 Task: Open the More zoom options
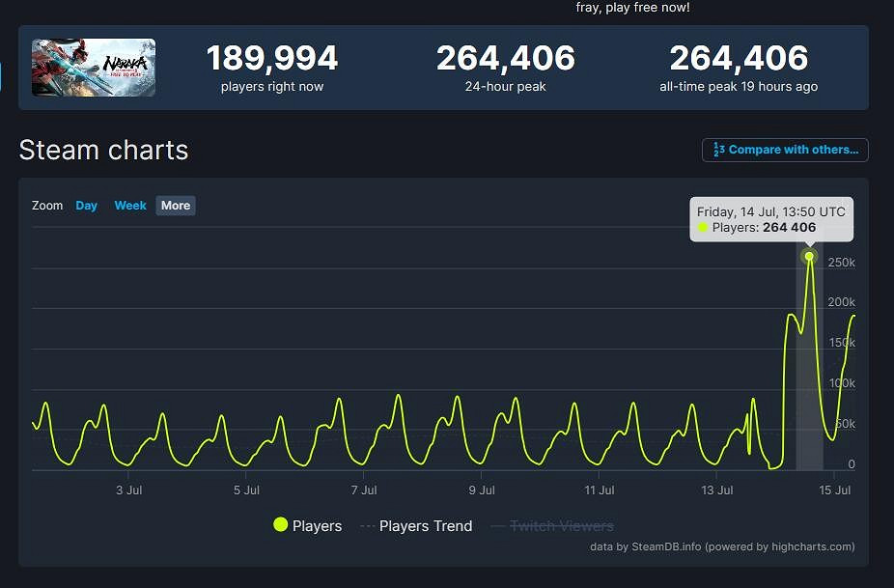[x=175, y=205]
